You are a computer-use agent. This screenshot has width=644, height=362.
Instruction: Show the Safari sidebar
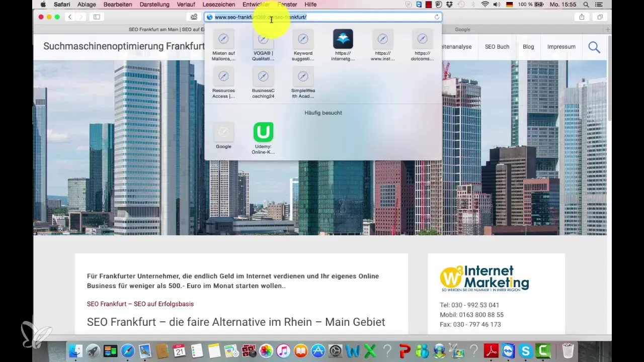coord(97,17)
